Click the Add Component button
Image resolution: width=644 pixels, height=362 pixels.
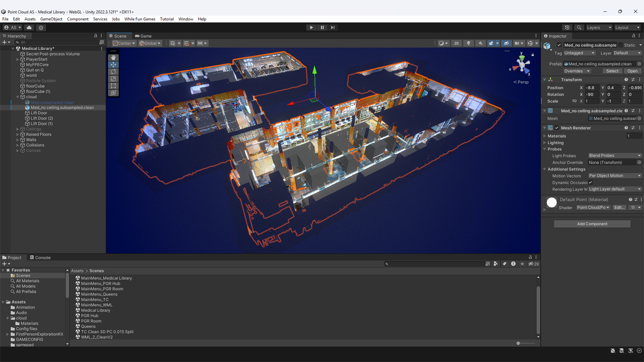(x=592, y=224)
